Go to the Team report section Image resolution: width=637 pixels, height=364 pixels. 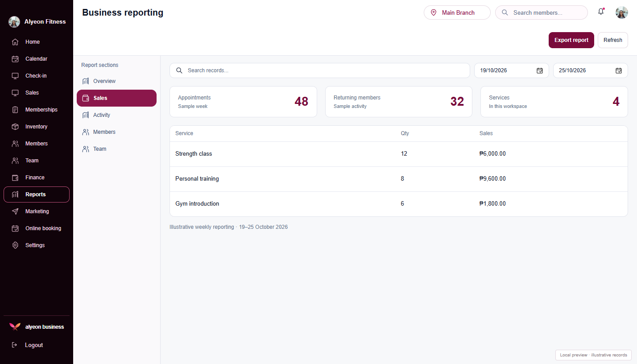(116, 149)
